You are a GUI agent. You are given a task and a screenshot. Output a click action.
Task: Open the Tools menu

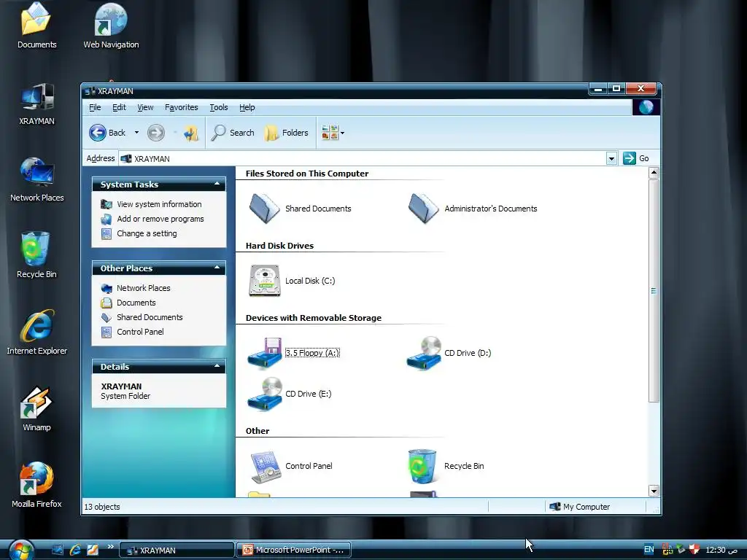click(x=219, y=108)
